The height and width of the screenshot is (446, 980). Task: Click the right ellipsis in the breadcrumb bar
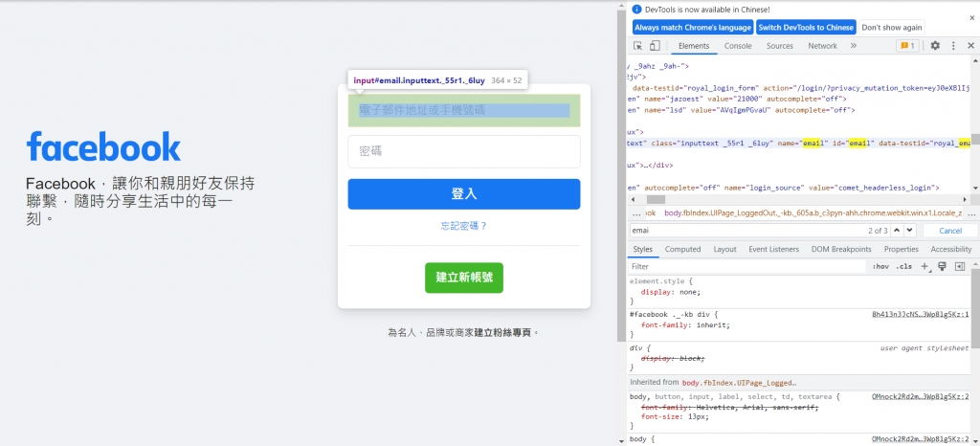pyautogui.click(x=972, y=213)
